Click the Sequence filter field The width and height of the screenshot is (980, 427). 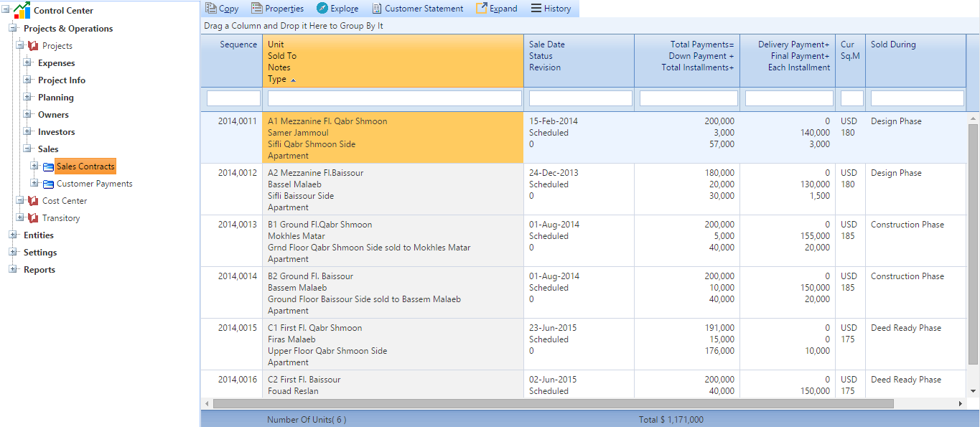pyautogui.click(x=234, y=98)
